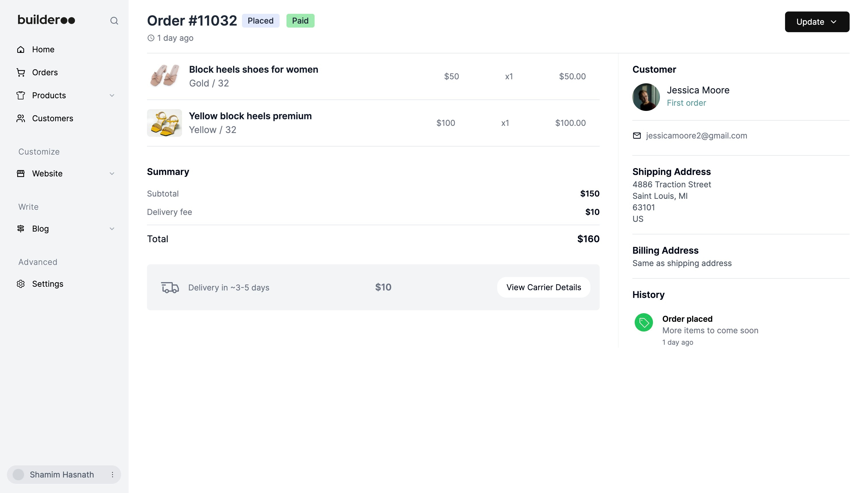Open Customers page from sidebar

(53, 118)
